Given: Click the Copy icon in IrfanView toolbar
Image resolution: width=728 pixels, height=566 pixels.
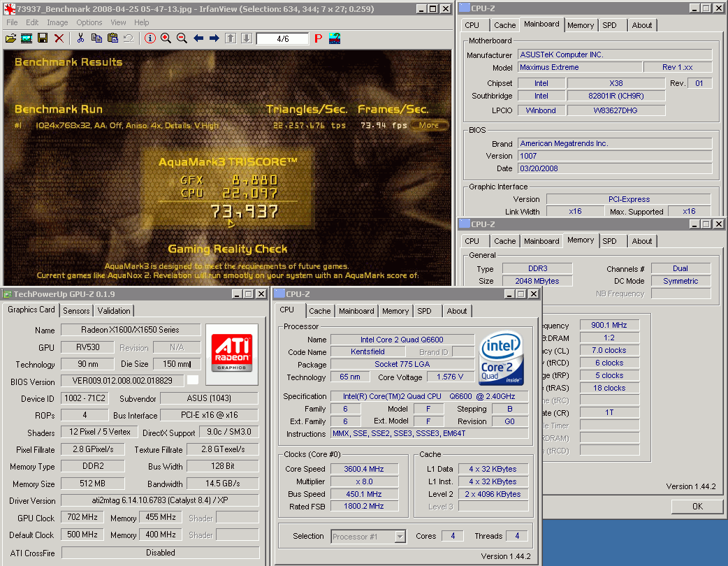Looking at the screenshot, I should point(96,38).
